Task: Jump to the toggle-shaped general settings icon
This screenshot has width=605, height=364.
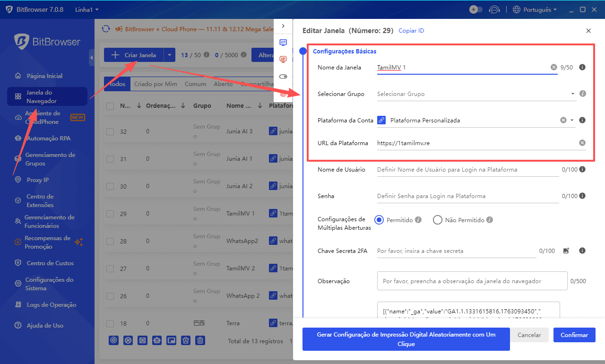Action: click(x=283, y=77)
